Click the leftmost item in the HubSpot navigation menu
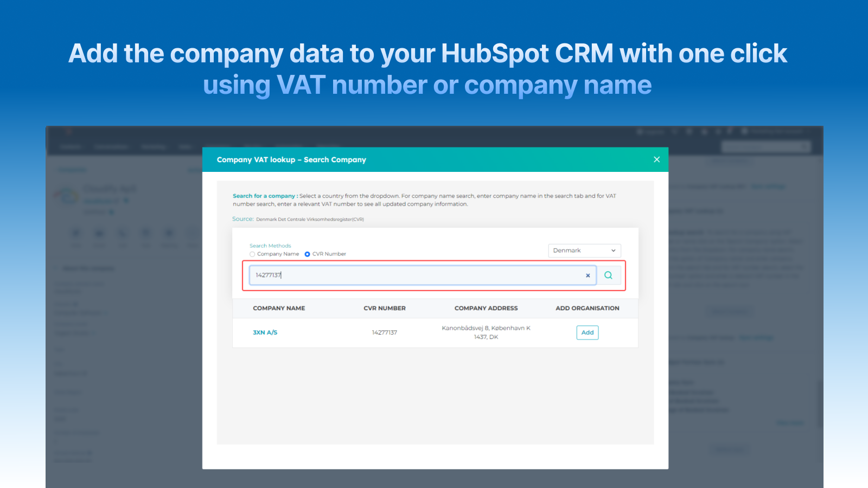Image resolution: width=868 pixels, height=488 pixels. [x=71, y=146]
